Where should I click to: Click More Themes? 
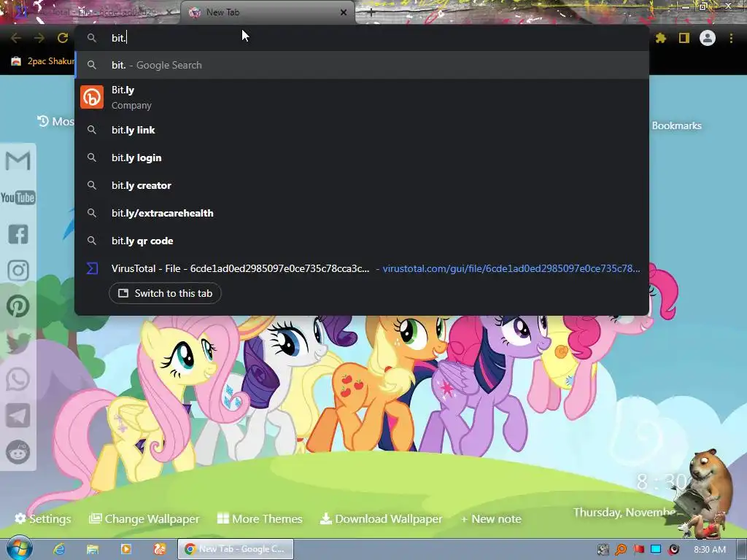[x=260, y=518]
